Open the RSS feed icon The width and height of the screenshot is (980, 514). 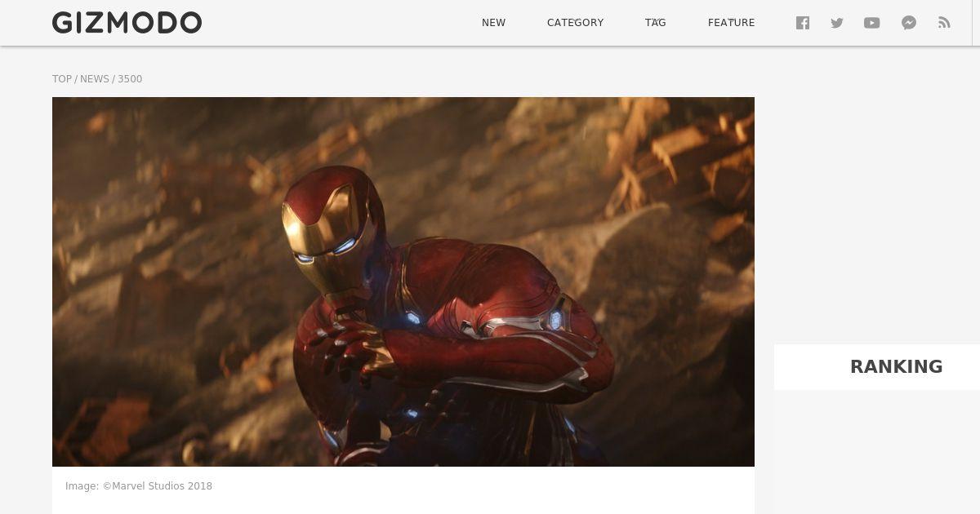tap(945, 23)
